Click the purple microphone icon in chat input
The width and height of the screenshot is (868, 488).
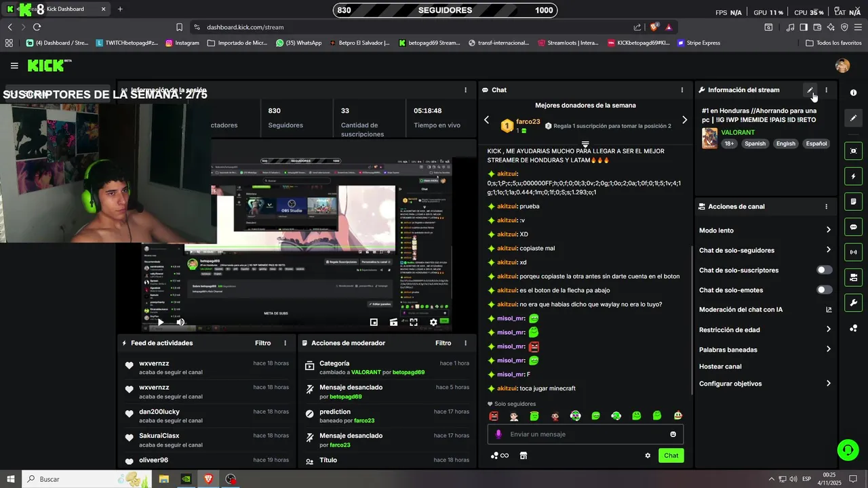click(x=498, y=434)
